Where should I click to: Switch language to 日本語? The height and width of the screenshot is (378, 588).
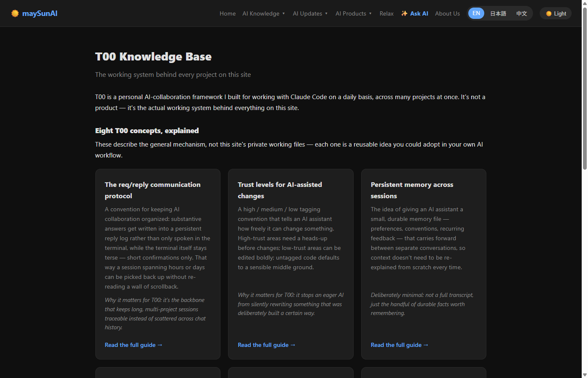[x=498, y=13]
